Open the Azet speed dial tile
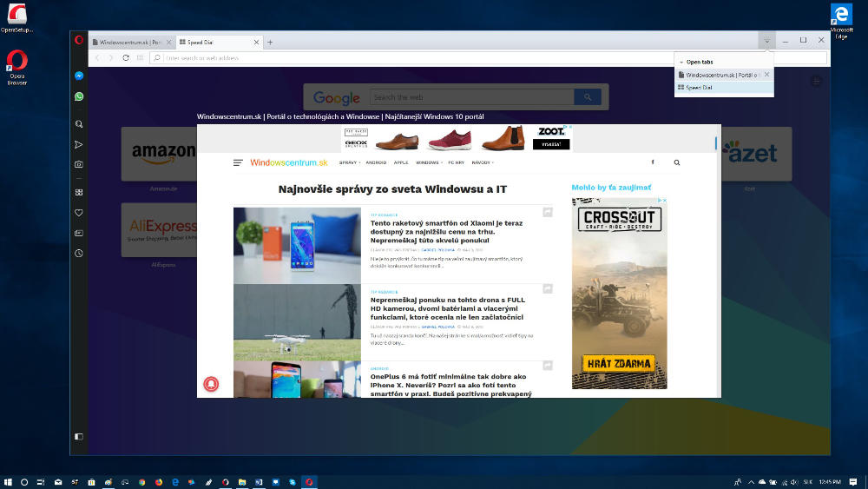The width and height of the screenshot is (868, 489). point(756,154)
